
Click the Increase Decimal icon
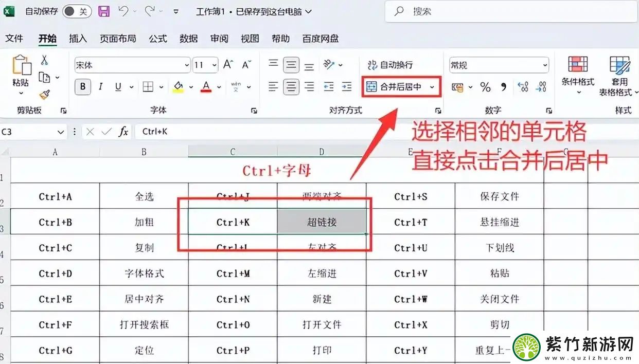point(523,87)
